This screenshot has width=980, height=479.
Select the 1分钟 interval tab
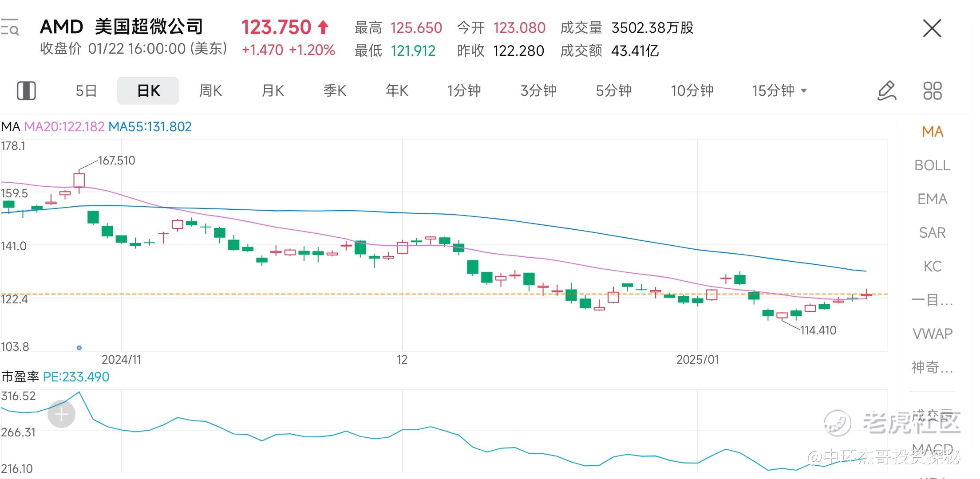tap(464, 90)
